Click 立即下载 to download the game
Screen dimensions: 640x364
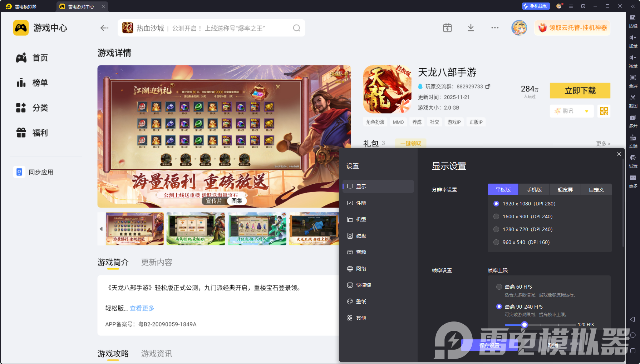point(580,91)
